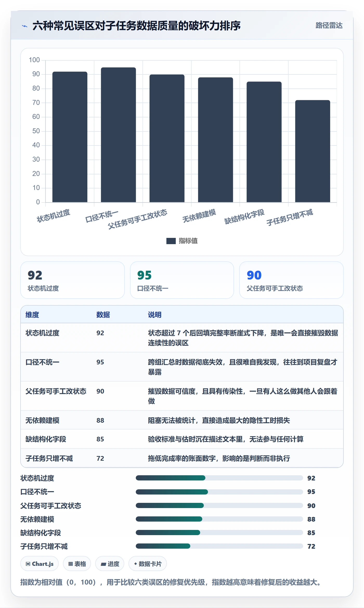Select the 状态机过度 table row name
Image resolution: width=364 pixels, height=608 pixels.
click(42, 333)
